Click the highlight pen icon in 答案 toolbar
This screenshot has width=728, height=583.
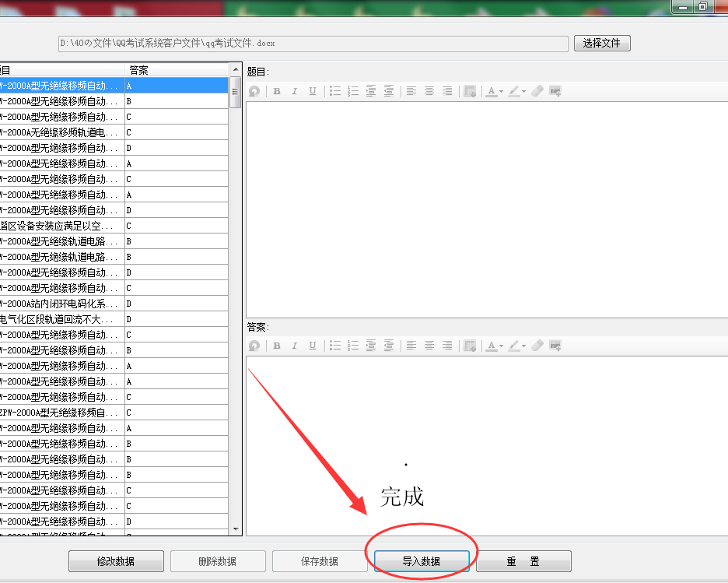pos(513,346)
